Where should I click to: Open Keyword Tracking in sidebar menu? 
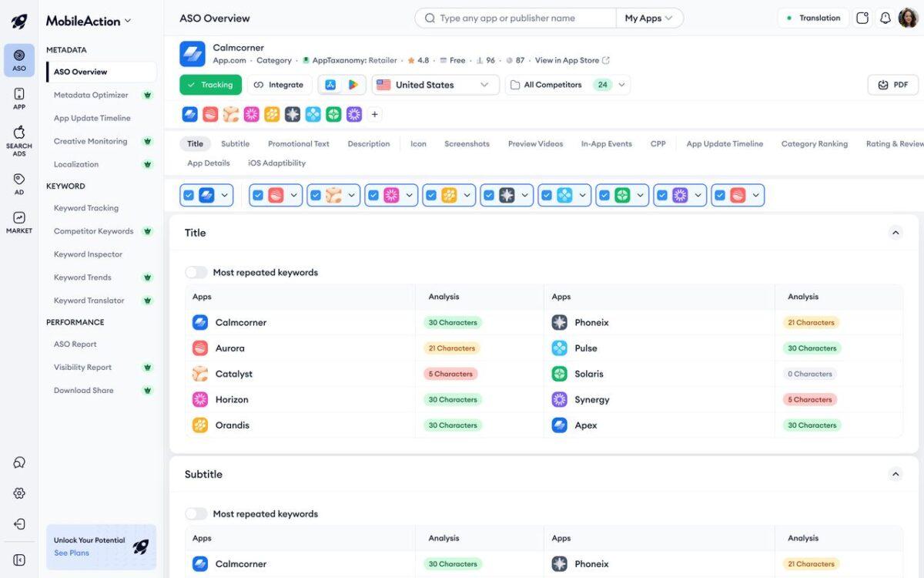(x=86, y=208)
